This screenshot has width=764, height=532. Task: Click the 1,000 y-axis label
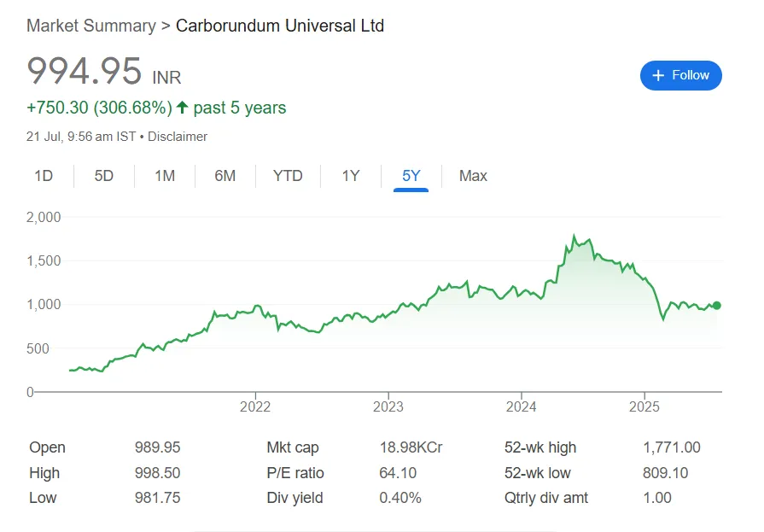44,304
